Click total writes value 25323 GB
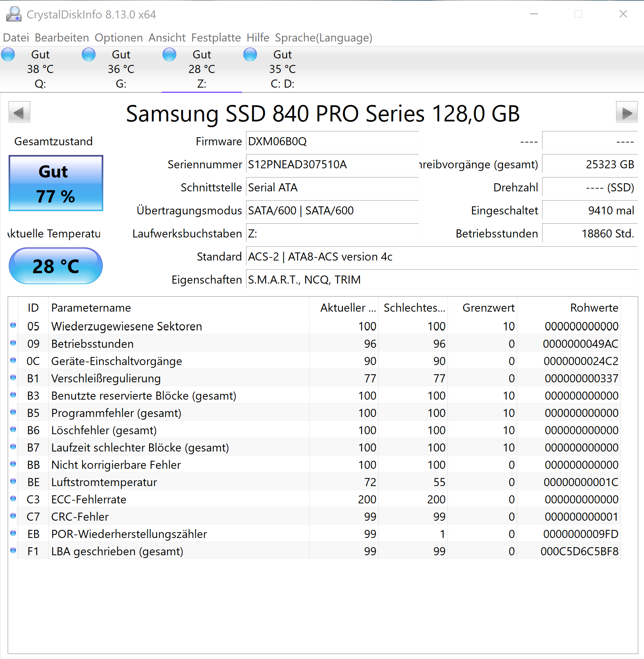The width and height of the screenshot is (644, 659). [x=590, y=164]
